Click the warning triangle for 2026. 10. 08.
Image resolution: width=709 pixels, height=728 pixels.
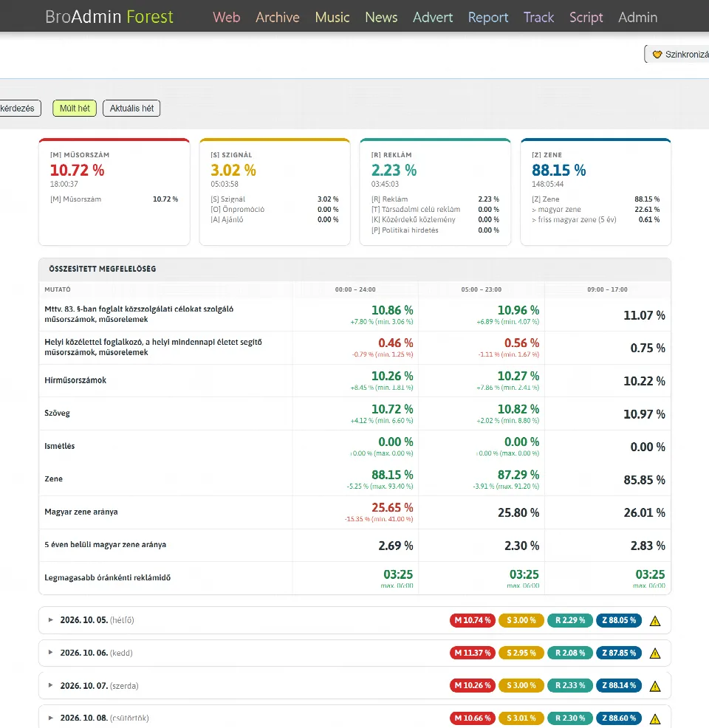point(654,718)
